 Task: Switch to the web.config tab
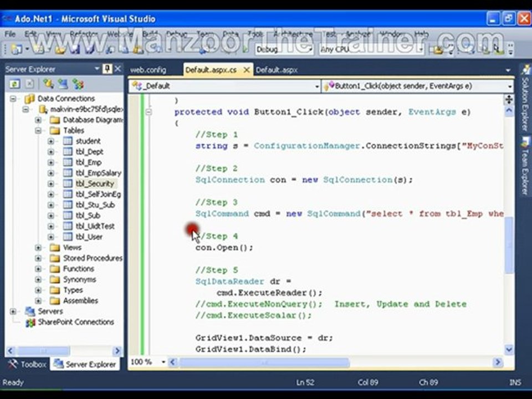[148, 70]
